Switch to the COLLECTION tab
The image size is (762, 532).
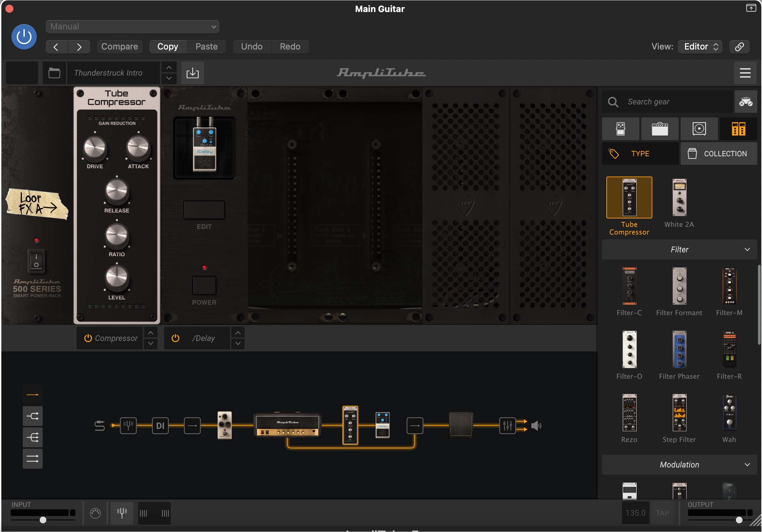pyautogui.click(x=719, y=154)
